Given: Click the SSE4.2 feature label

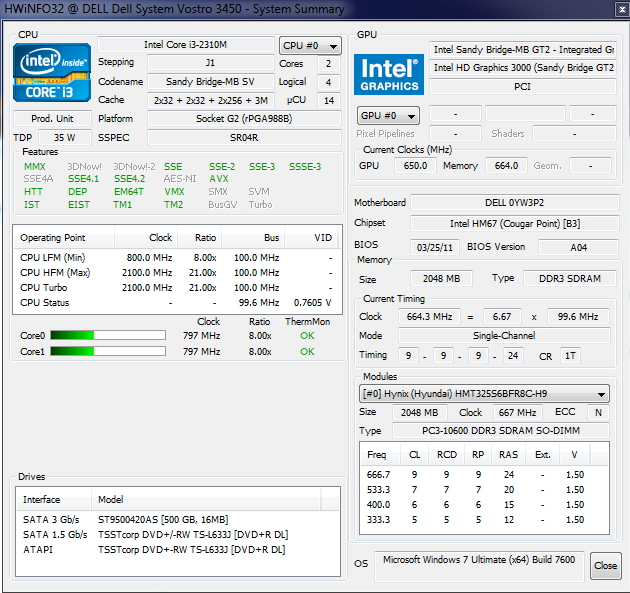Looking at the screenshot, I should [x=129, y=179].
